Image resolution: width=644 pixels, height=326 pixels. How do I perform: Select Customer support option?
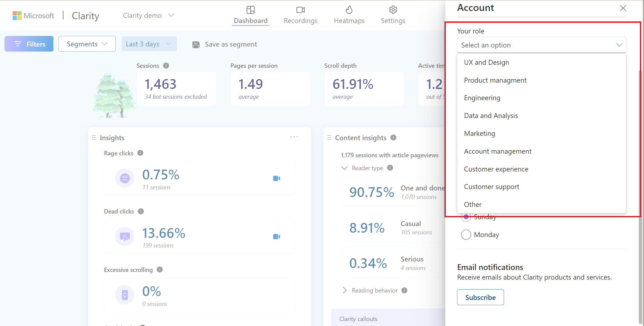tap(541, 187)
